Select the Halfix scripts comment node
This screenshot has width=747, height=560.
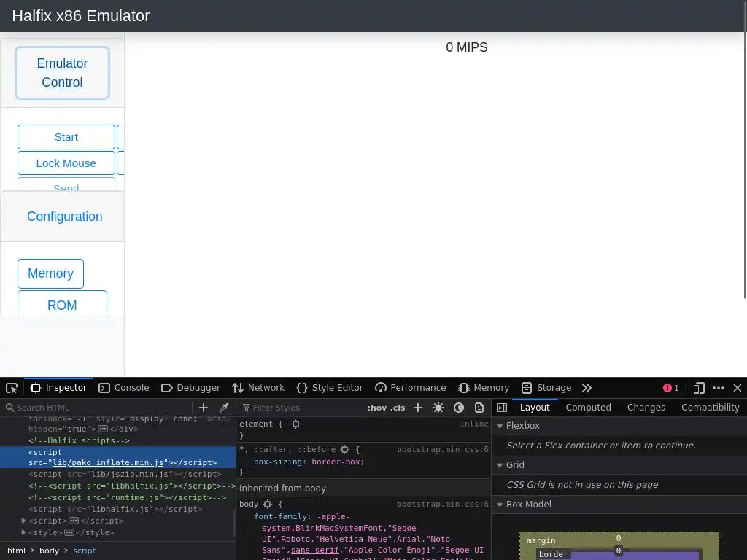[x=79, y=441]
